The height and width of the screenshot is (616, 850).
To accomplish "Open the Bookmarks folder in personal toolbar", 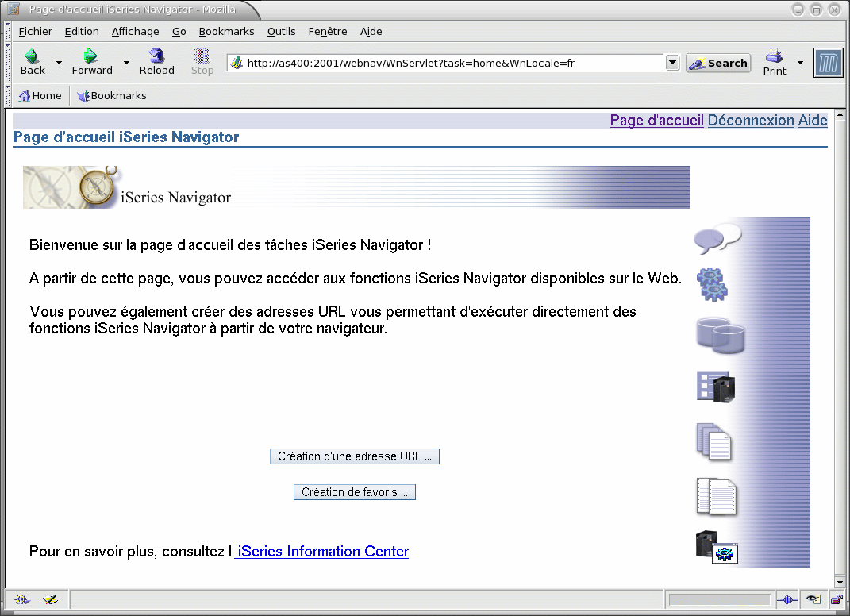I will click(x=112, y=96).
